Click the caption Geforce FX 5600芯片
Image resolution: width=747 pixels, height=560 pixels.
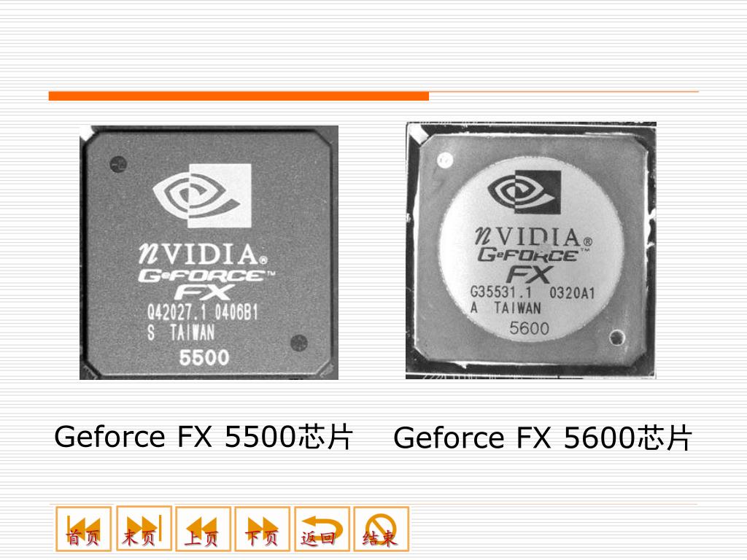tap(542, 438)
